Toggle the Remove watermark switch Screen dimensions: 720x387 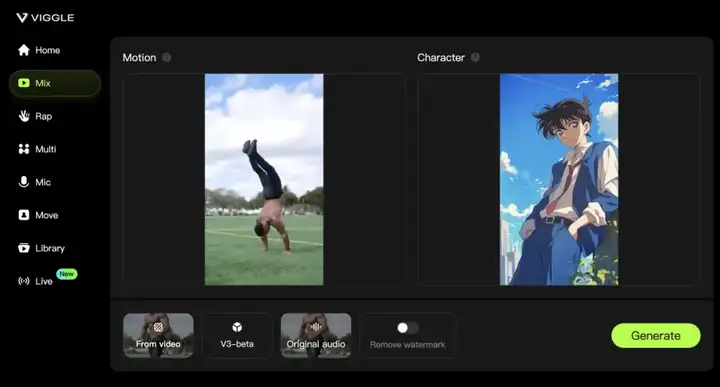(408, 328)
